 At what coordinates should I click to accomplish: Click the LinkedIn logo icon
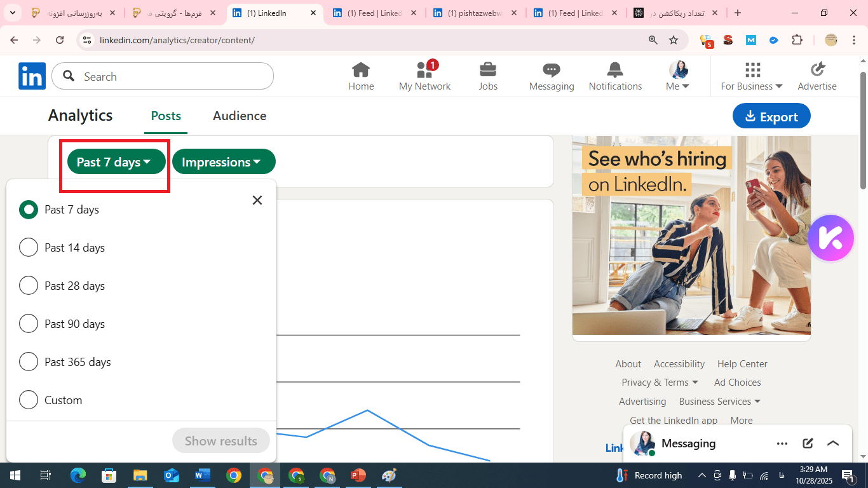(x=32, y=76)
